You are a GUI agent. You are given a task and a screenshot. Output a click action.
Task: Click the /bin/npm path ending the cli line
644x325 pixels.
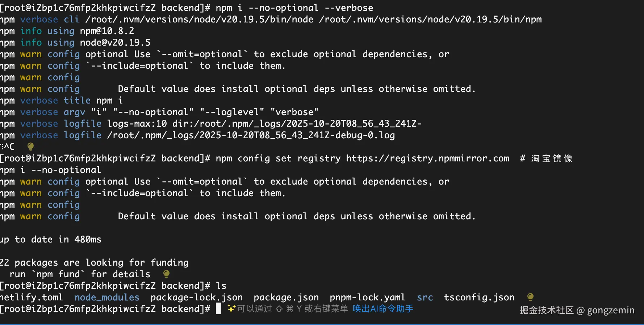tap(430, 20)
